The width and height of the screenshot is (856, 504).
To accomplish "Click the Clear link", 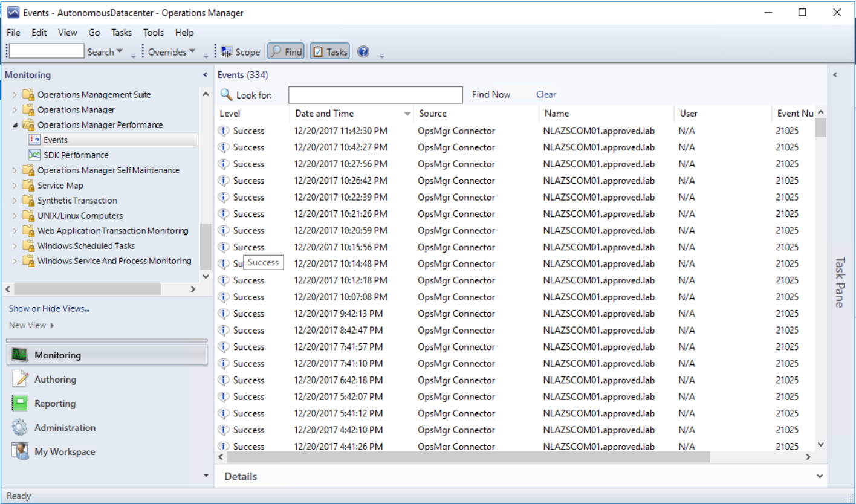I will [x=546, y=95].
